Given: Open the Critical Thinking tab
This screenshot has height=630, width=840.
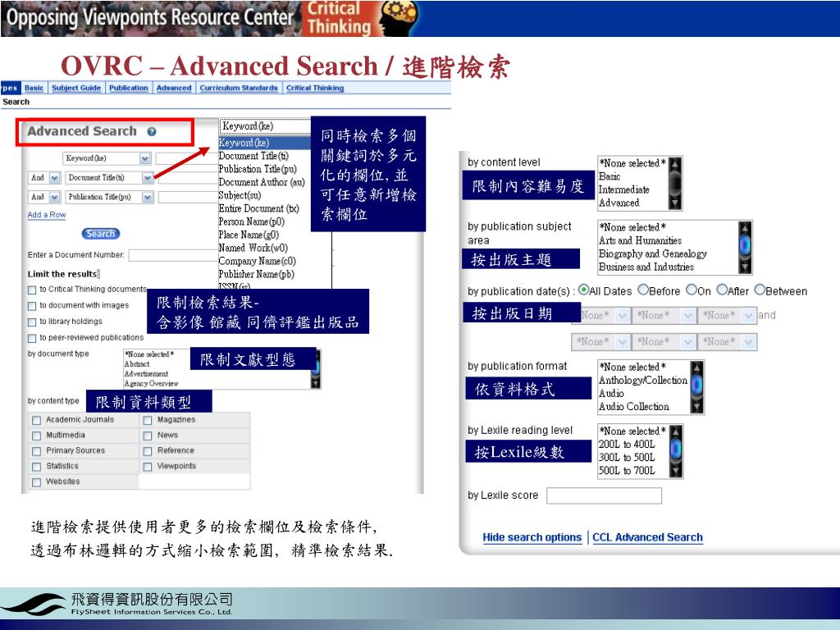Looking at the screenshot, I should click(315, 88).
